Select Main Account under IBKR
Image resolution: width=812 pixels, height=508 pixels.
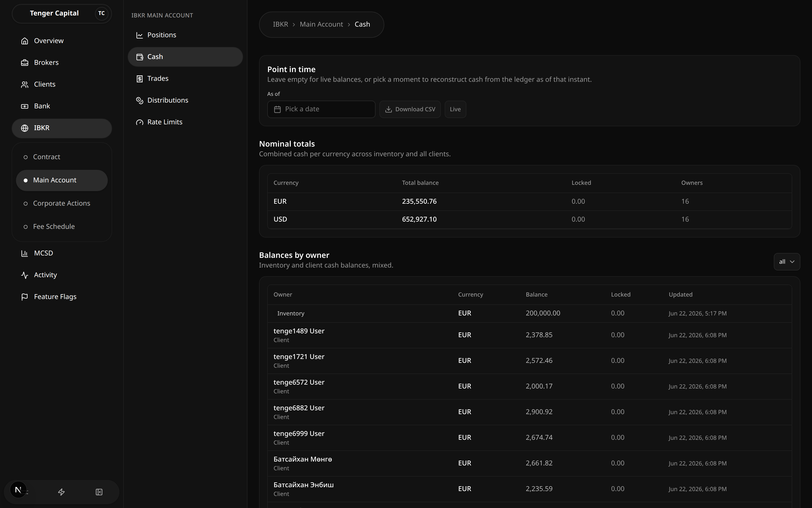pos(62,180)
